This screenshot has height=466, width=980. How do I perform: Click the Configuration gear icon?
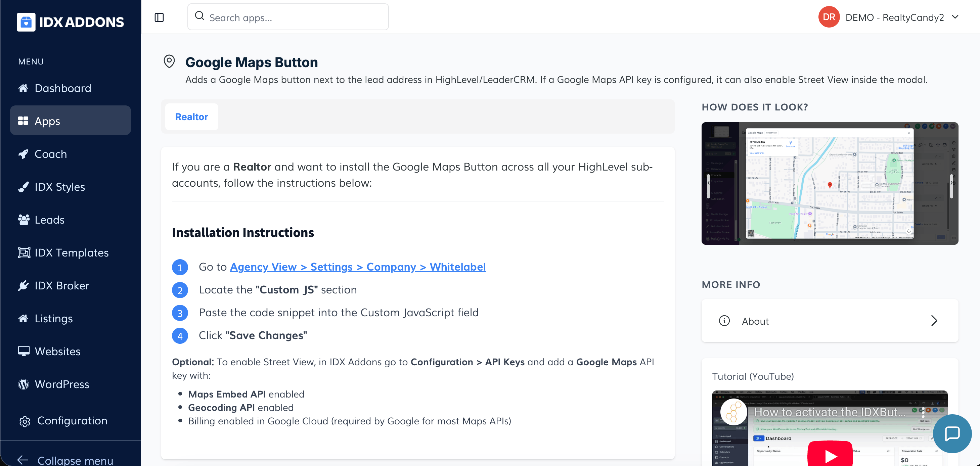[x=25, y=421]
